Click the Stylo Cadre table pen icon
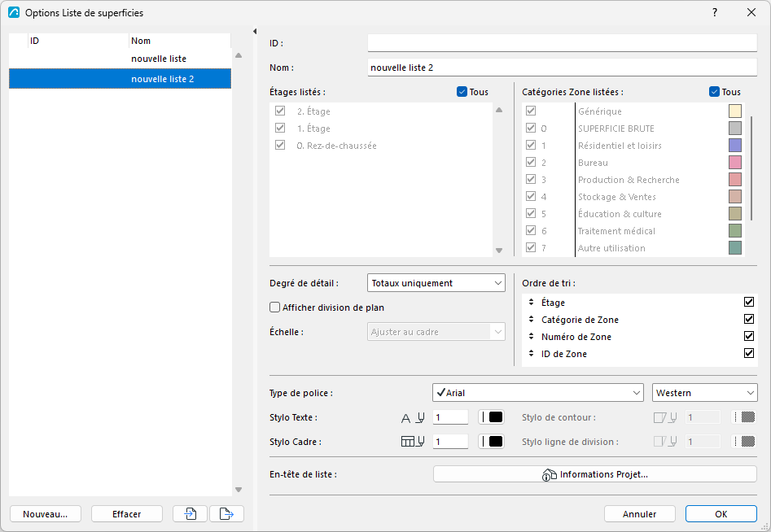 [x=413, y=442]
